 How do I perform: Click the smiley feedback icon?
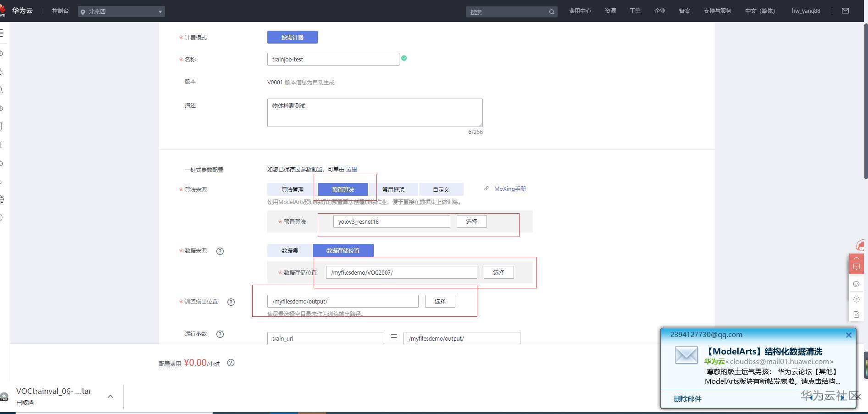click(x=857, y=284)
